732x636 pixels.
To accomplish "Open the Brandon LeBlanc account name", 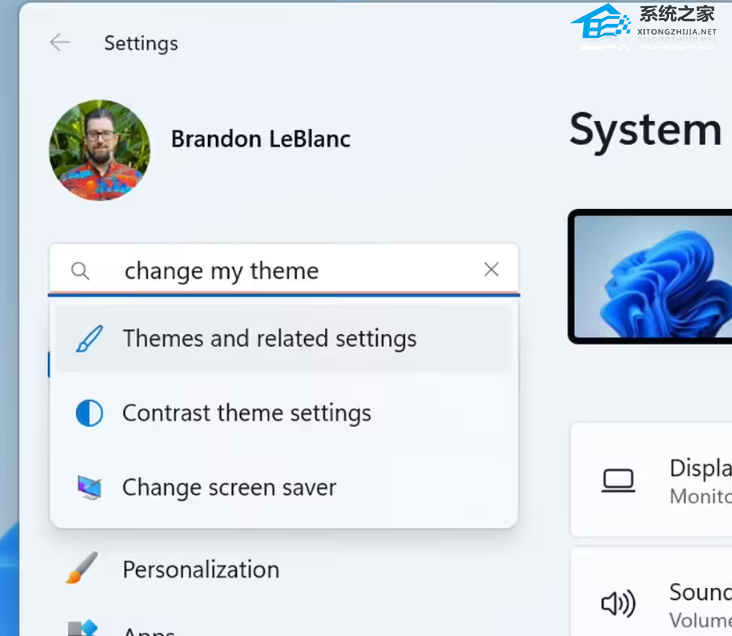I will click(260, 139).
